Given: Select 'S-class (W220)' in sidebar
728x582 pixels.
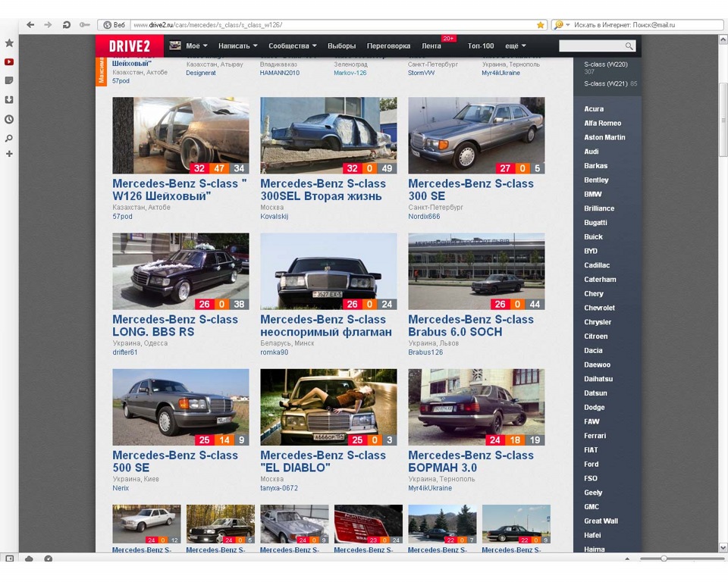Looking at the screenshot, I should (x=606, y=64).
